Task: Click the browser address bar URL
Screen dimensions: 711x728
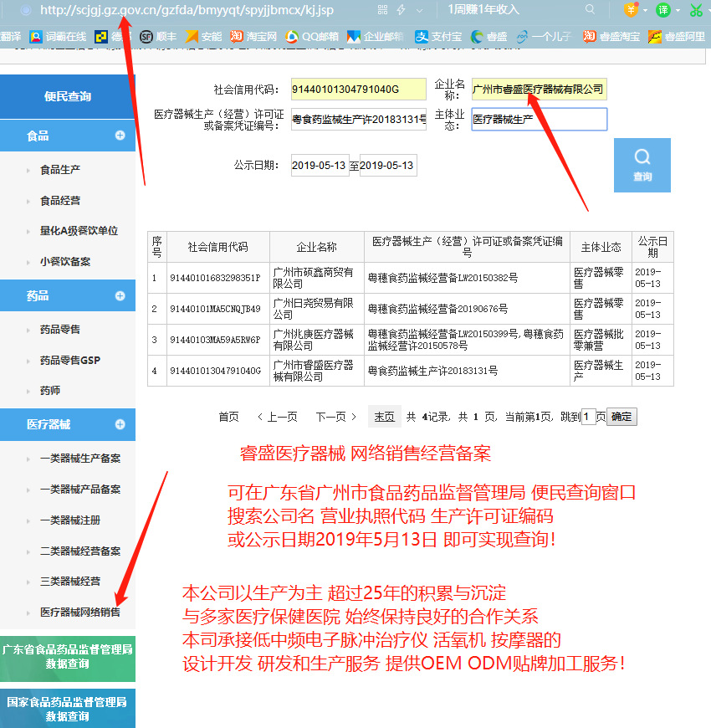Action: point(187,10)
